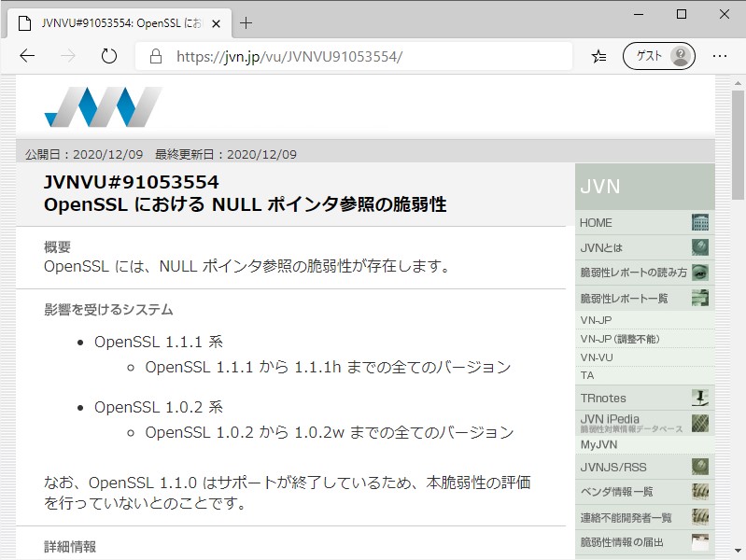The height and width of the screenshot is (560, 746).
Task: Click the 1.0.2 から 1.0.2w version line
Action: coord(330,432)
